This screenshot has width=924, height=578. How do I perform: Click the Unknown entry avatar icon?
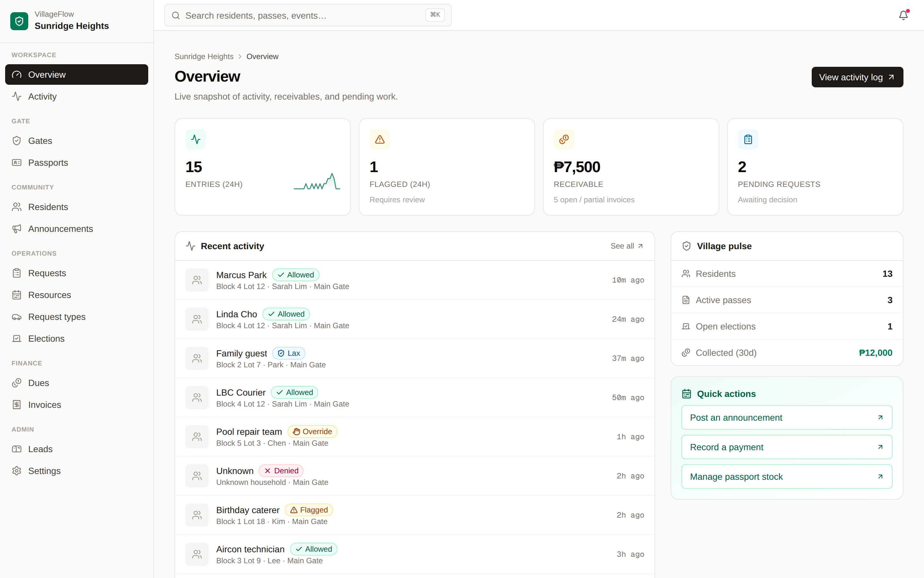pyautogui.click(x=197, y=476)
